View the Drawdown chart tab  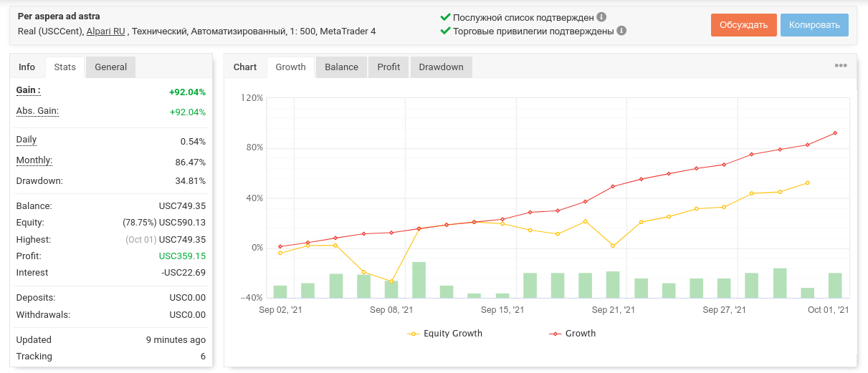click(442, 67)
